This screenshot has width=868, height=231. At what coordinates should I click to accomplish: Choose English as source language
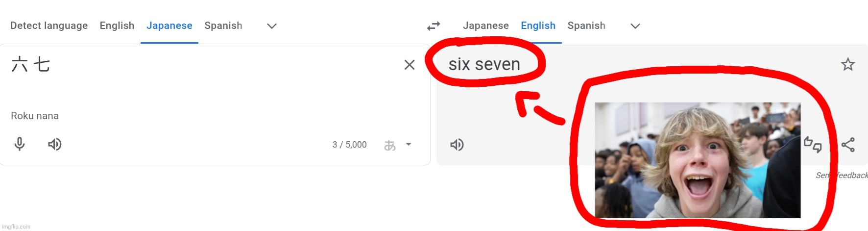click(117, 26)
